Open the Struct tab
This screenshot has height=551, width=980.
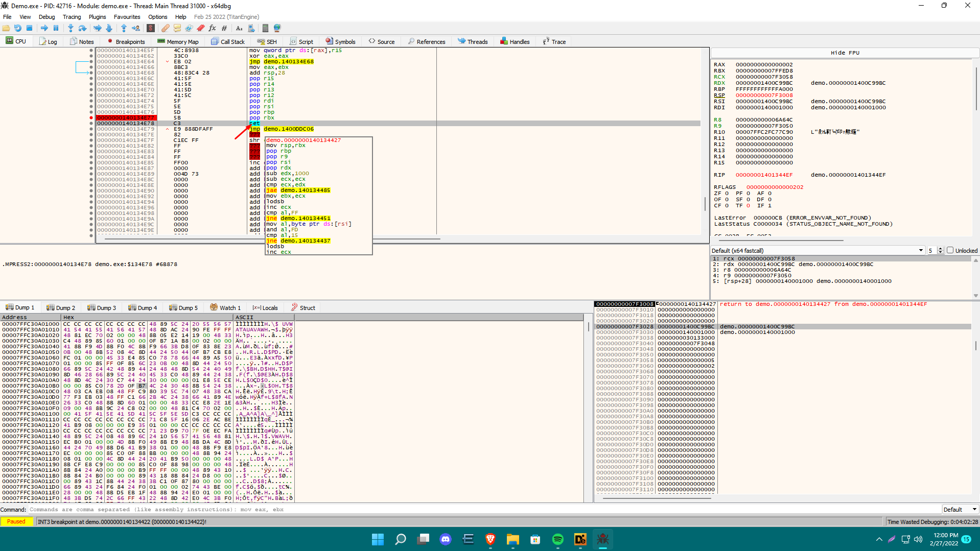pos(304,307)
